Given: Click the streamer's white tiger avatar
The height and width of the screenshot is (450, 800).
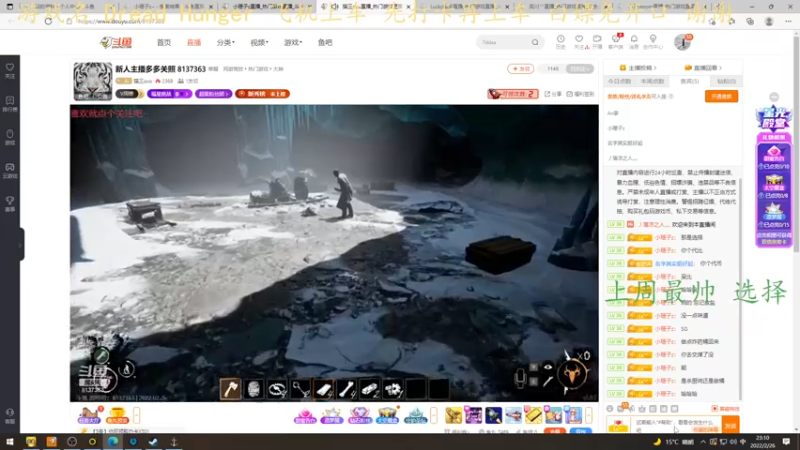Looking at the screenshot, I should (92, 81).
